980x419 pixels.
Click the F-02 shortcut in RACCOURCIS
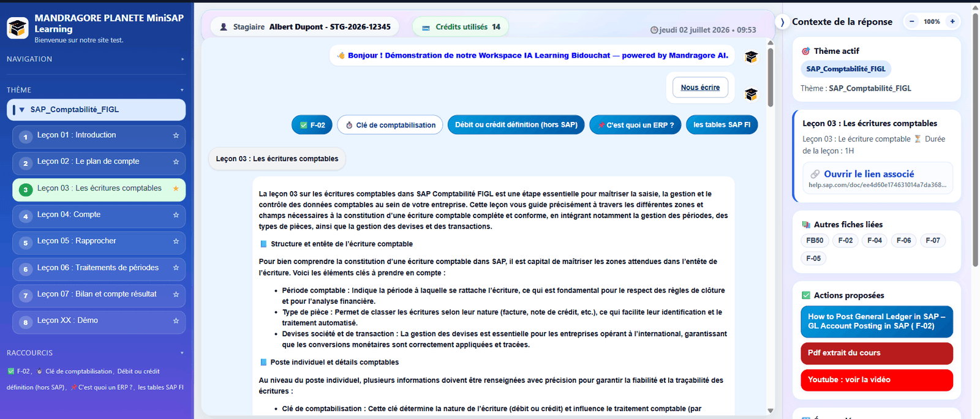tap(18, 371)
